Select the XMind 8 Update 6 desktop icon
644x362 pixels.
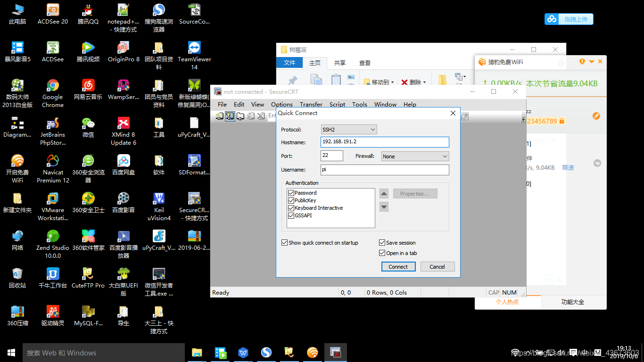pos(124,131)
